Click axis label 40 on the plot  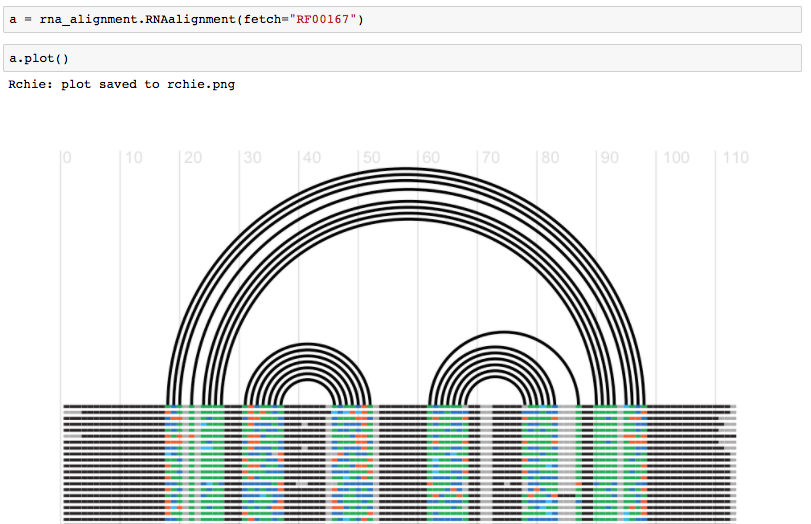(x=310, y=158)
